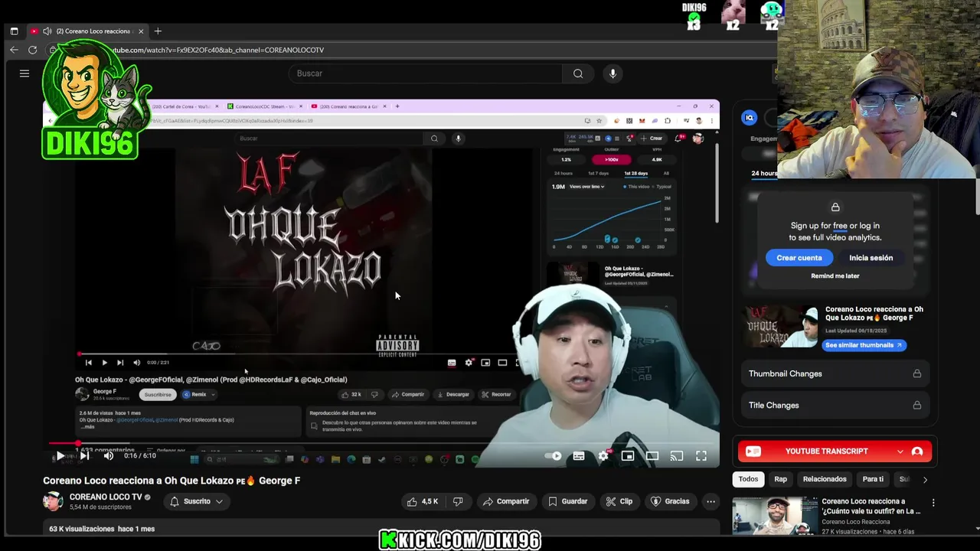Click the search magnifier button
This screenshot has width=980, height=551.
(x=578, y=73)
